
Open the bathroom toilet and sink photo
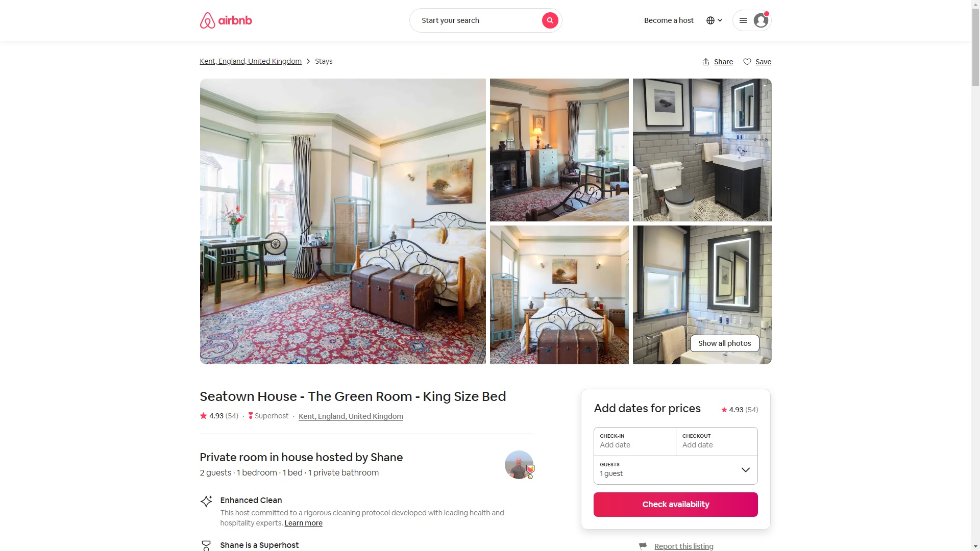(702, 149)
